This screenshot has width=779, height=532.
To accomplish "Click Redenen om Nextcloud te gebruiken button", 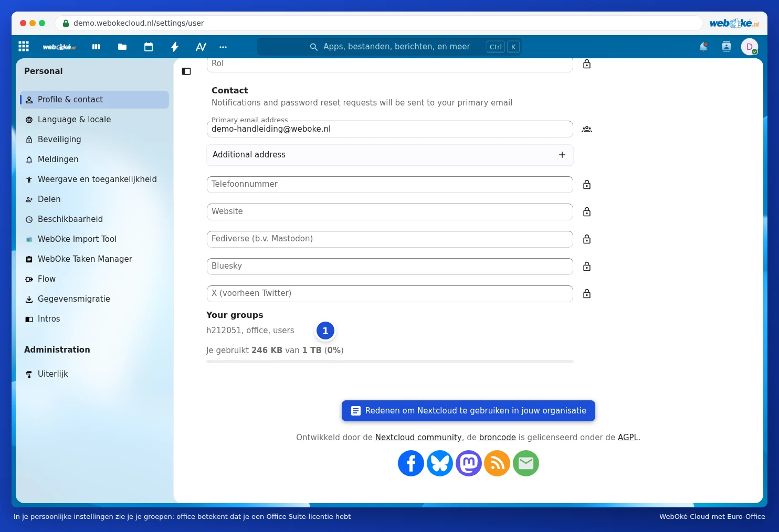I will pos(468,411).
